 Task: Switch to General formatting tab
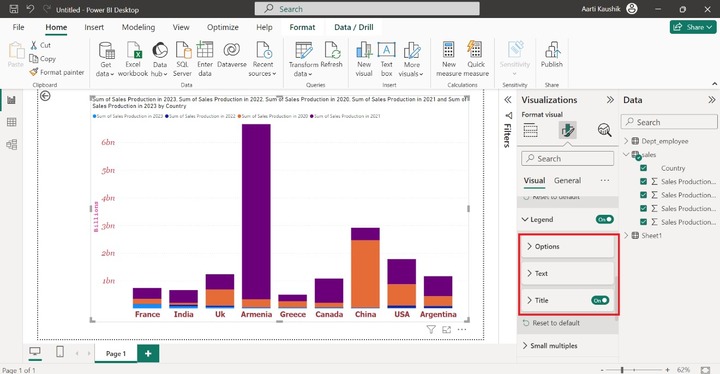click(x=567, y=181)
